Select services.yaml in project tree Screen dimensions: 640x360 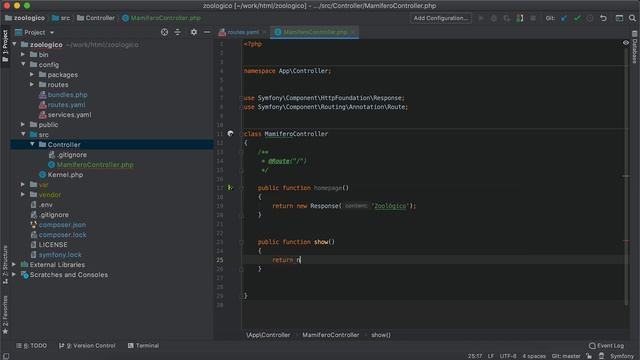(x=69, y=115)
